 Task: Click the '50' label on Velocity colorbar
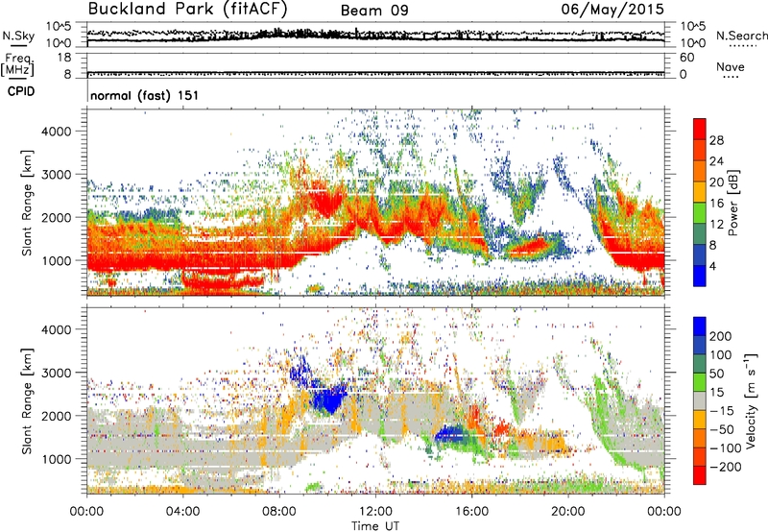(x=717, y=374)
